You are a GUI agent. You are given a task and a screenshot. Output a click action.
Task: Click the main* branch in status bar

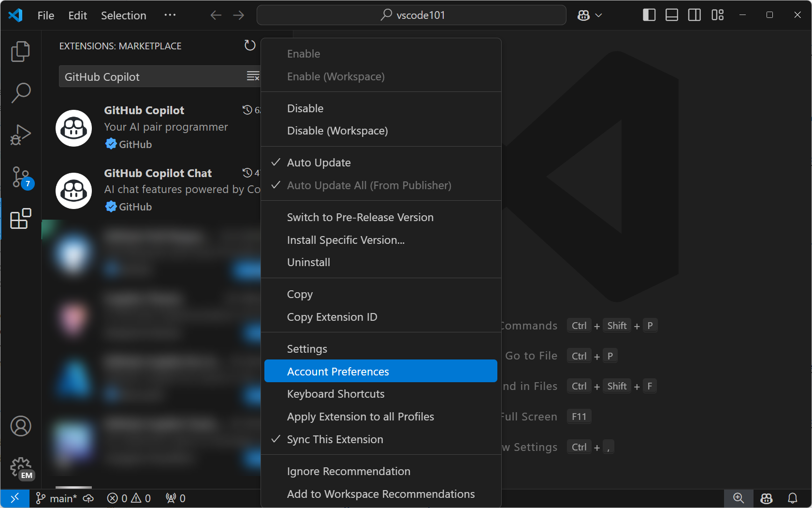tap(56, 498)
